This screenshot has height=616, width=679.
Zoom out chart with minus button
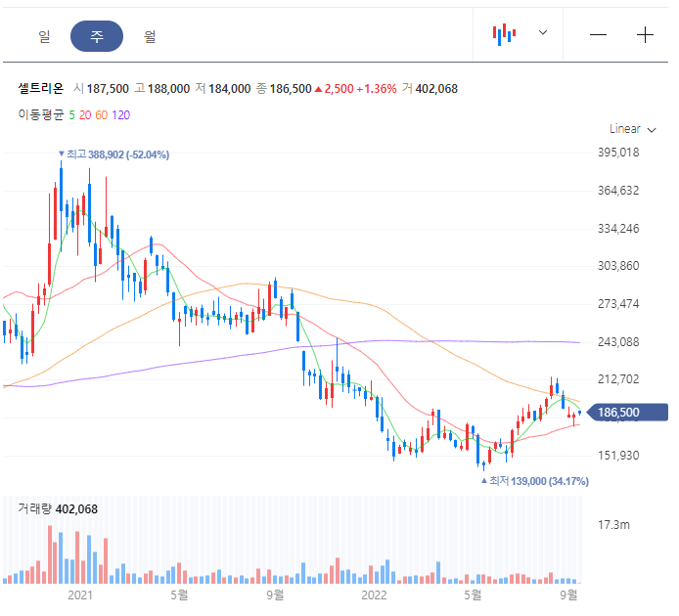point(598,34)
